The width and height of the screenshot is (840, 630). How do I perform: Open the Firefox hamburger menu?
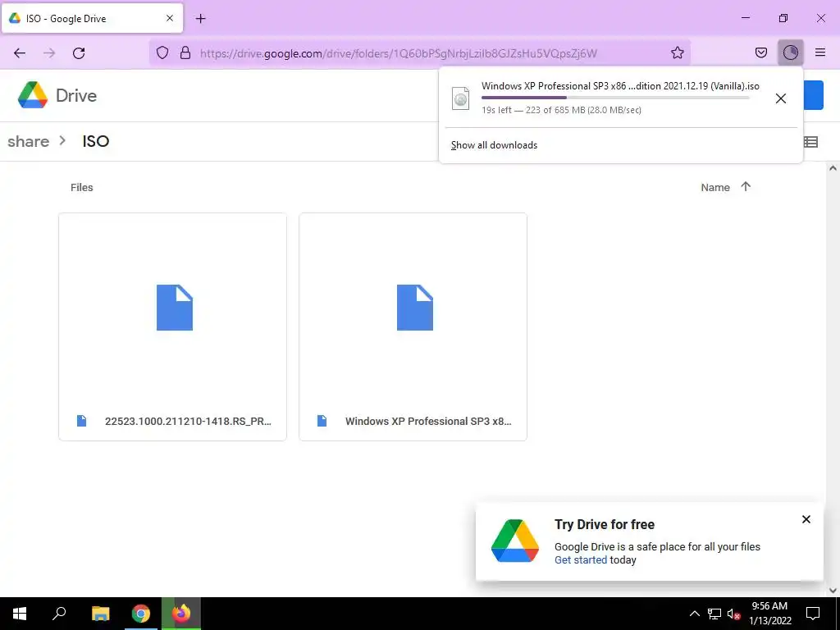pyautogui.click(x=820, y=52)
